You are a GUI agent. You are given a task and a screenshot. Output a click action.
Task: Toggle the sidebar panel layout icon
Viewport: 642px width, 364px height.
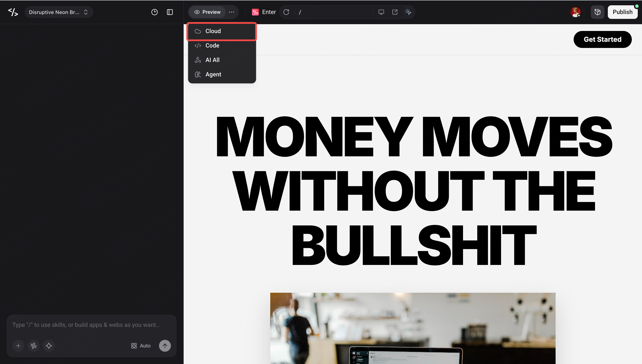[x=170, y=12]
